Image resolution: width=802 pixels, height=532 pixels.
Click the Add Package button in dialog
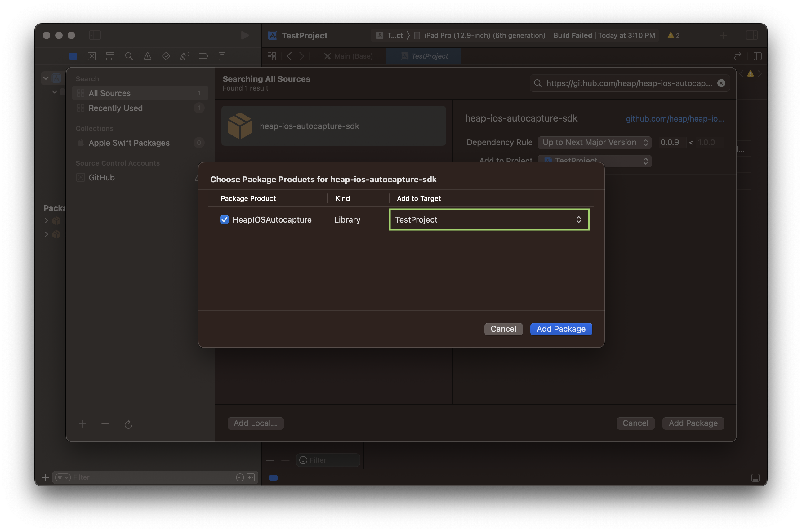click(x=561, y=329)
